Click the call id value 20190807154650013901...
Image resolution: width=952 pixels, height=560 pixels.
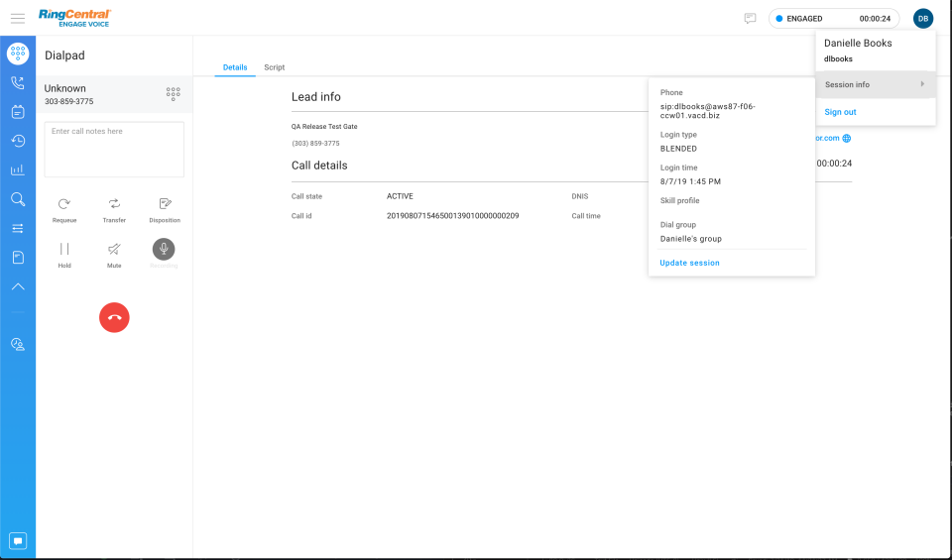(x=453, y=216)
